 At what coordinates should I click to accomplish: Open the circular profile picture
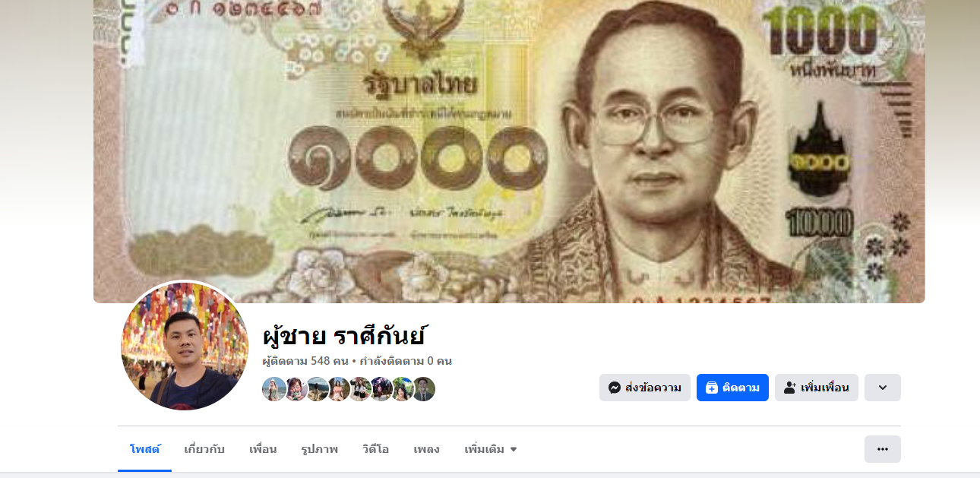click(185, 347)
